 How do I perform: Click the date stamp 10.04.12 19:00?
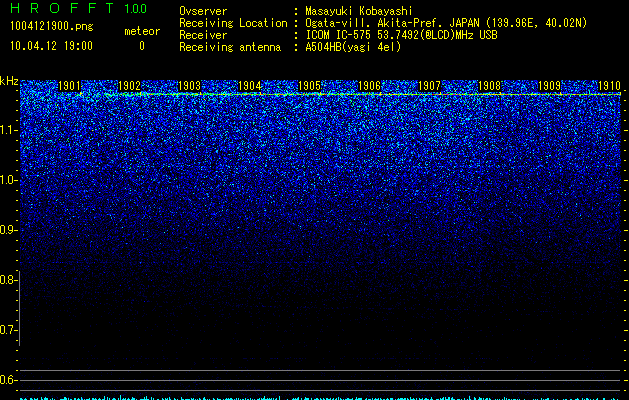pos(51,46)
